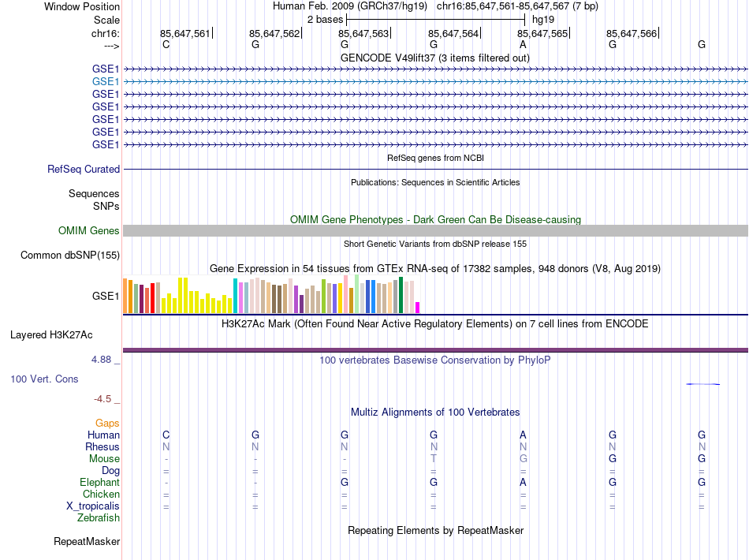Open the GENCODE V49lift37 track title

pos(434,58)
